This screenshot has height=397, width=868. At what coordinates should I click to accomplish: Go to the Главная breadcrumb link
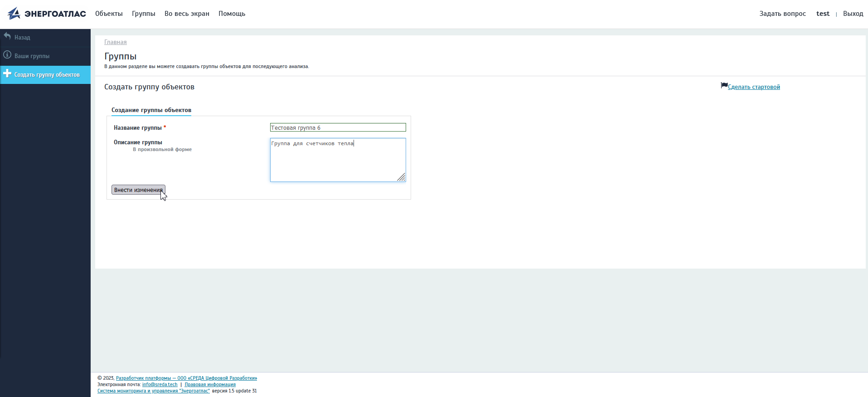(x=116, y=42)
